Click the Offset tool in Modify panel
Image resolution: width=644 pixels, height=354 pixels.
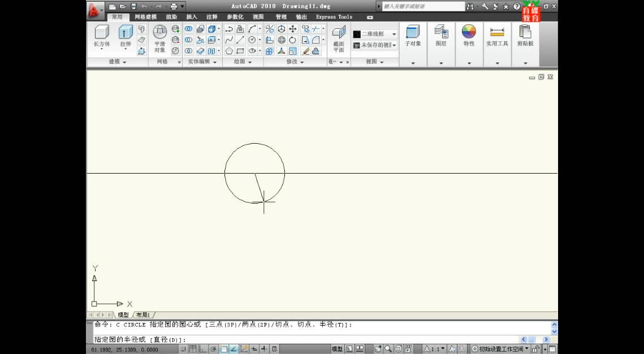(316, 51)
